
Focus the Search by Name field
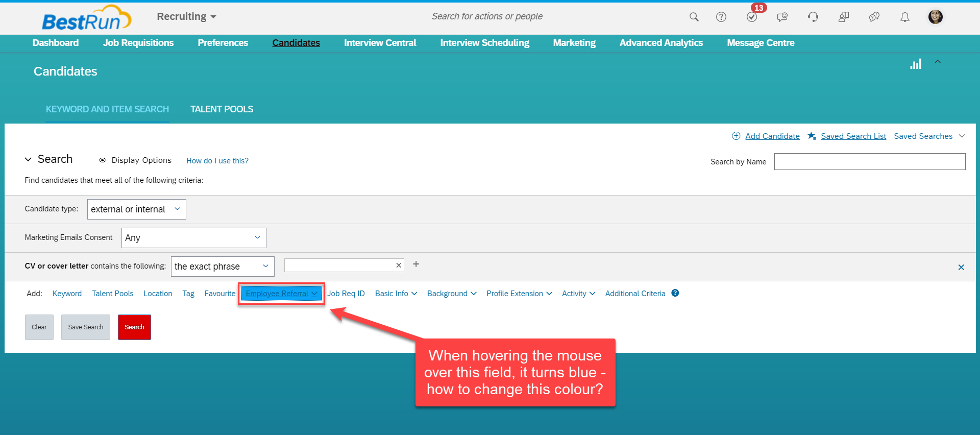[x=870, y=161]
